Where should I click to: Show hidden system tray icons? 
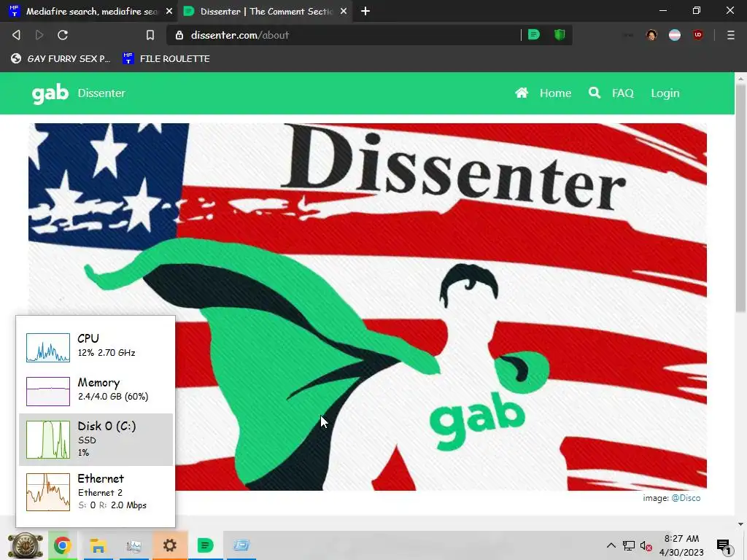611,545
